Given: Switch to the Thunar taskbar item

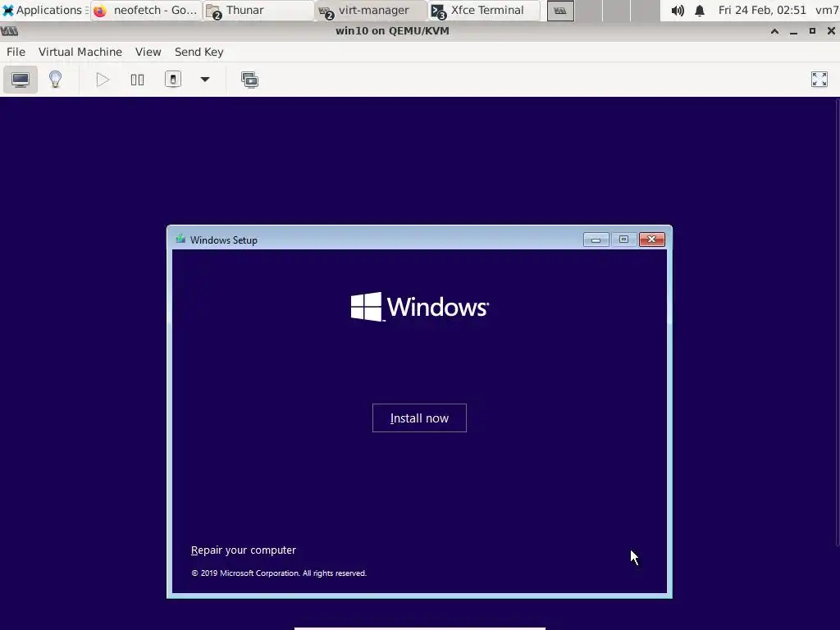Looking at the screenshot, I should point(258,10).
